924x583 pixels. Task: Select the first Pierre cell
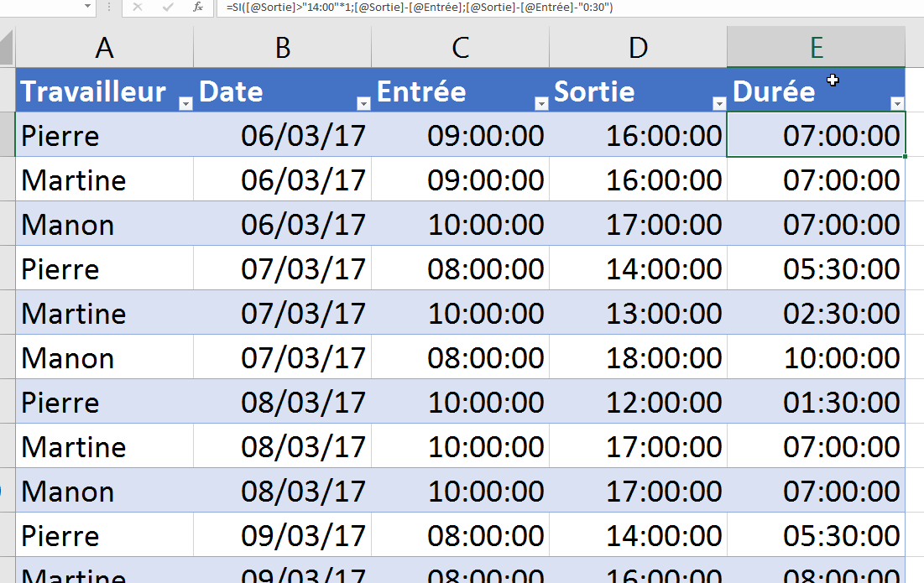click(x=104, y=136)
